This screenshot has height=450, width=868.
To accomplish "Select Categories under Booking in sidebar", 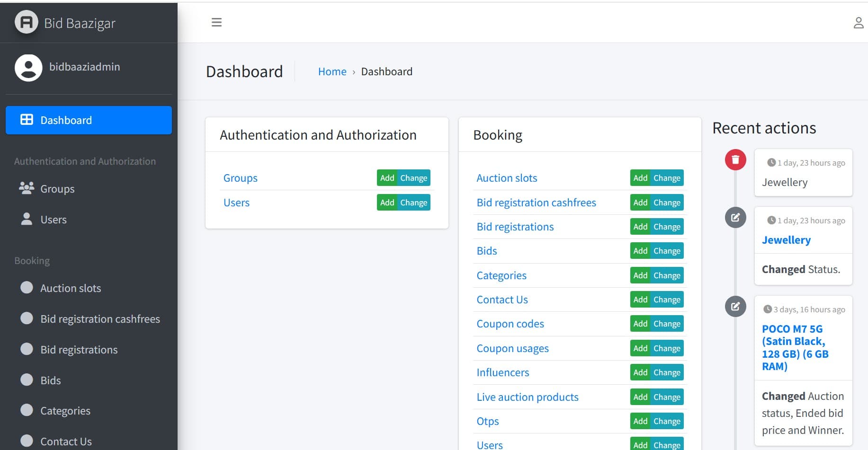I will pyautogui.click(x=65, y=411).
